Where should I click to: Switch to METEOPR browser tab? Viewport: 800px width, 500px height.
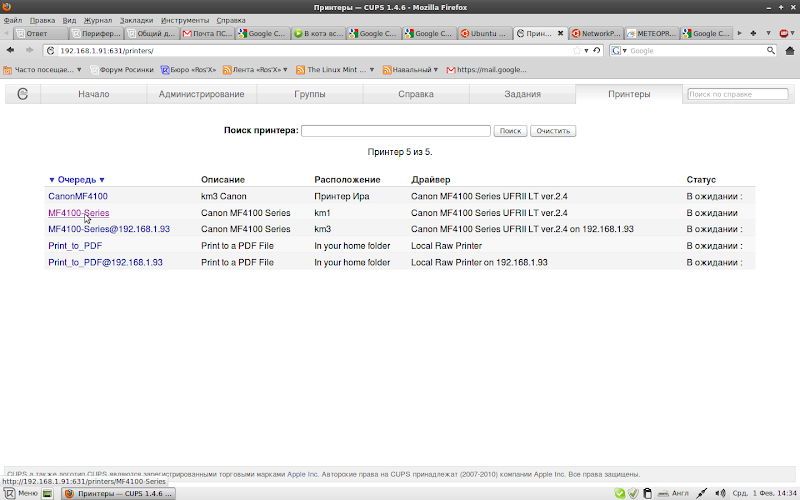pos(652,33)
